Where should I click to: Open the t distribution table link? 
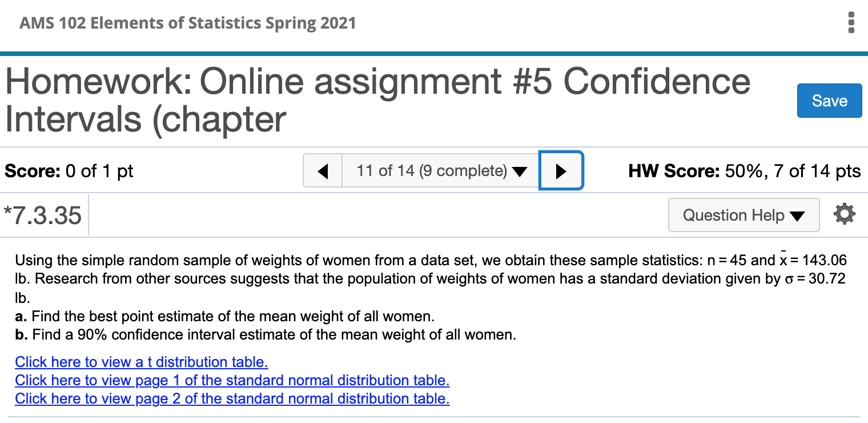pyautogui.click(x=141, y=362)
